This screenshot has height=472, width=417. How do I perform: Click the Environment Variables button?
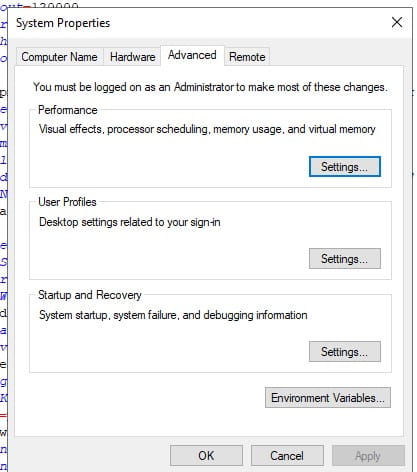pos(328,397)
